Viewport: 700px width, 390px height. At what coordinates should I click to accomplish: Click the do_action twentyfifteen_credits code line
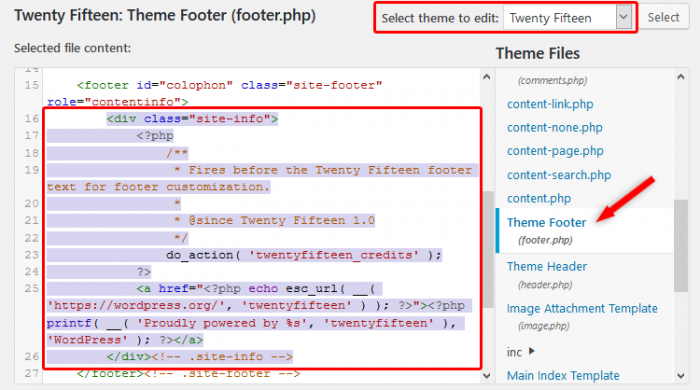pyautogui.click(x=304, y=255)
